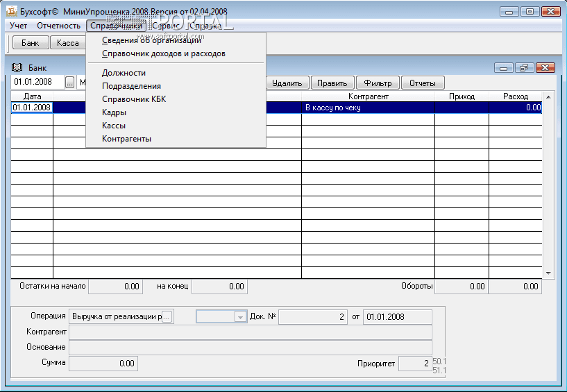Click the Банк toolbar button
Viewport: 567px width, 392px height.
(x=31, y=43)
